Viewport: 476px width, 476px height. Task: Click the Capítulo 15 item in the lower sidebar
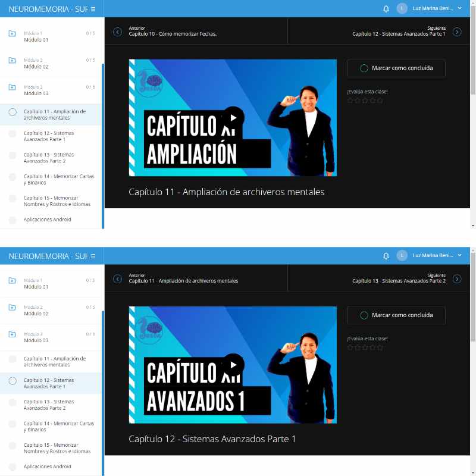click(57, 448)
